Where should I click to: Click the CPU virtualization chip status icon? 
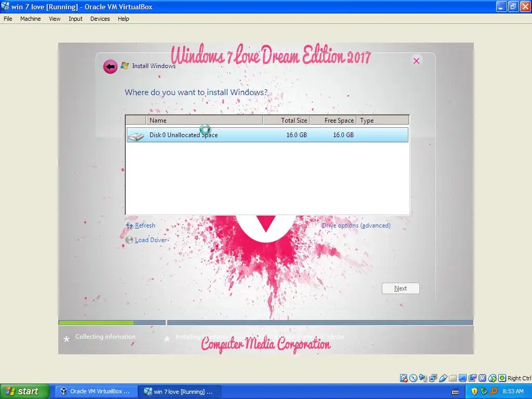point(482,378)
